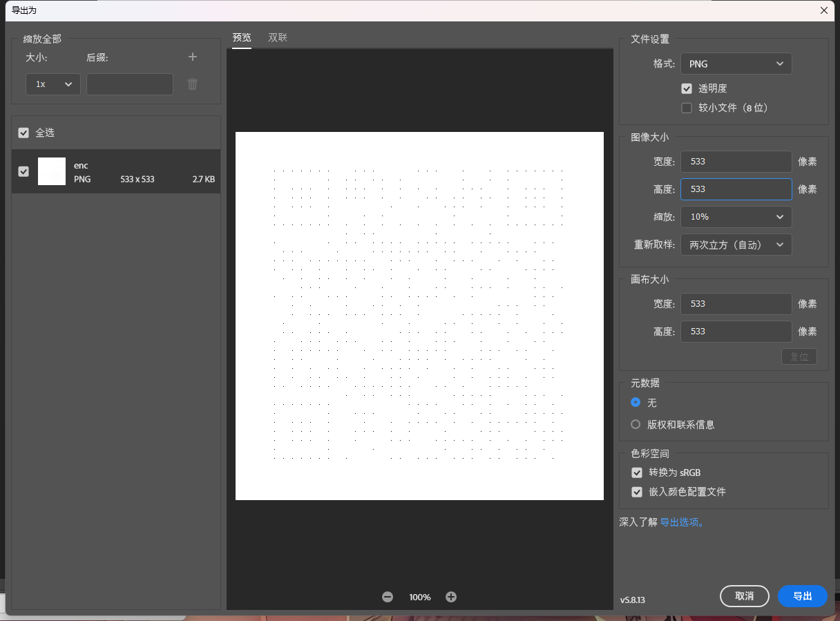Open the 重新取样 method dropdown

coord(736,245)
